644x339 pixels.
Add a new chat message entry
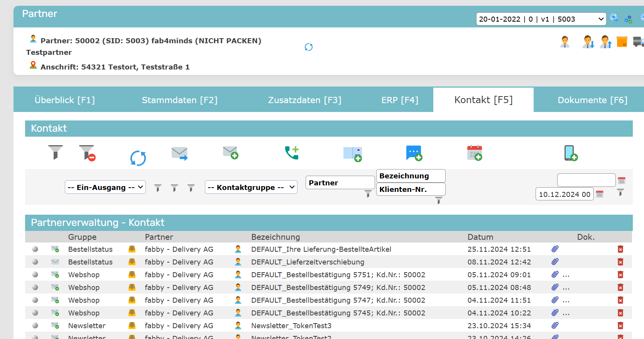click(414, 153)
